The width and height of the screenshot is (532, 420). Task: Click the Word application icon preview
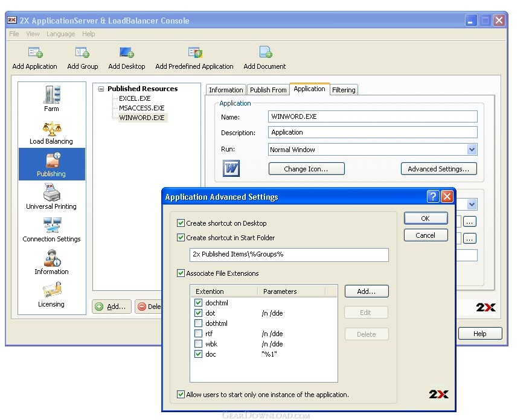pyautogui.click(x=231, y=168)
